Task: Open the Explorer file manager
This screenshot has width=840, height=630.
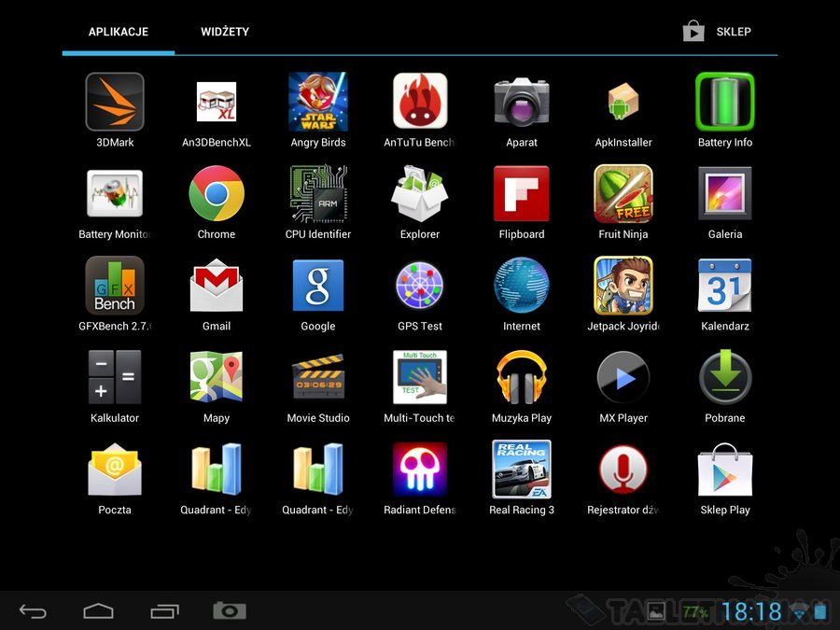Action: pos(419,193)
